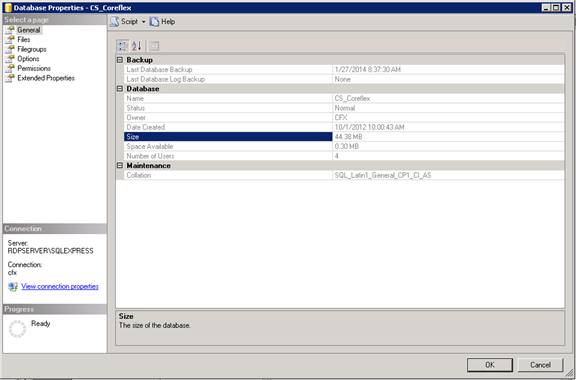Screen dimensions: 576x380
Task: Click the connection properties icon
Action: tap(13, 287)
